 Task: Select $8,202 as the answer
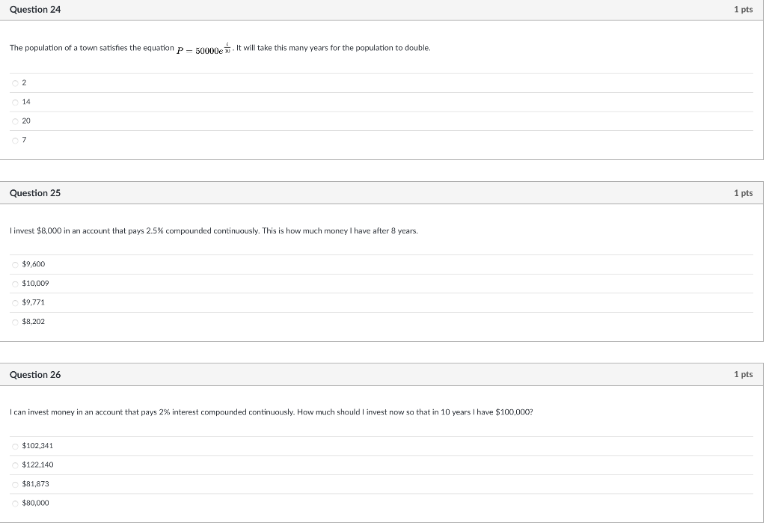click(15, 322)
